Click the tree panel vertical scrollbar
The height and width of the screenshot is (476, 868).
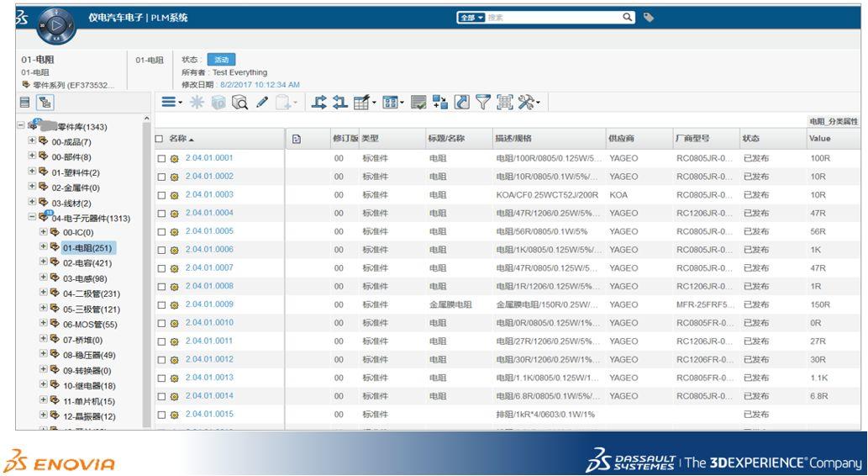147,272
